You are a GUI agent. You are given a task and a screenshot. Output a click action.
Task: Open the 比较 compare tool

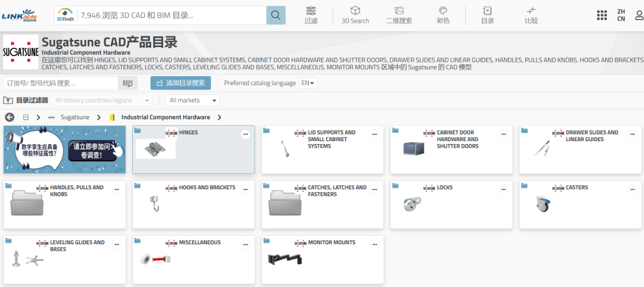click(531, 15)
